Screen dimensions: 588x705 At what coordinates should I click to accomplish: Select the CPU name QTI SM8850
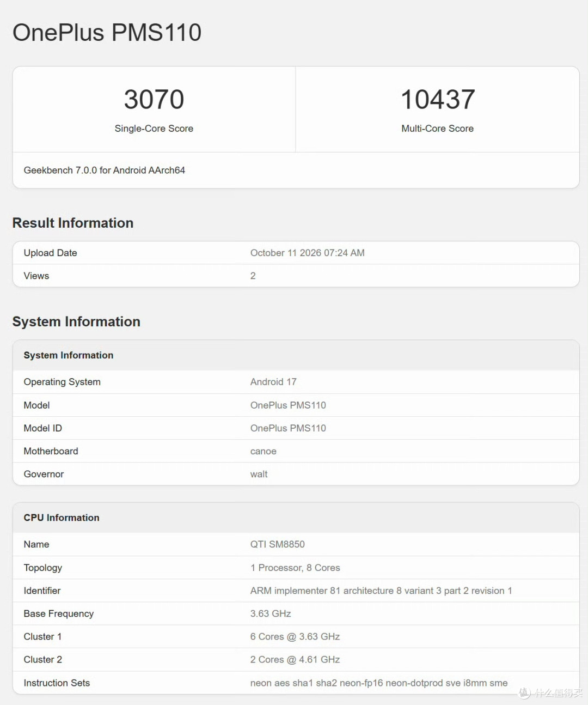(278, 544)
